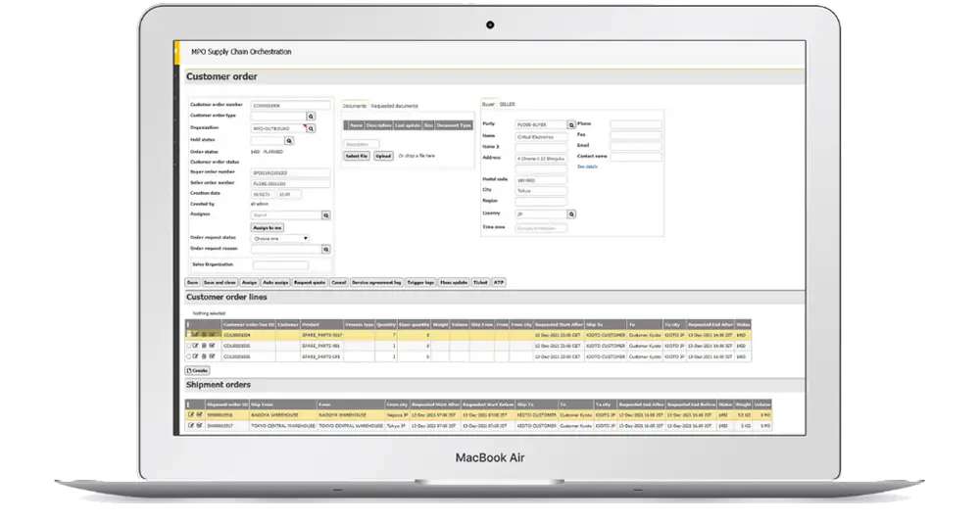Switch to the Requested documents tab
Screen dimensions: 980x522
pos(394,105)
